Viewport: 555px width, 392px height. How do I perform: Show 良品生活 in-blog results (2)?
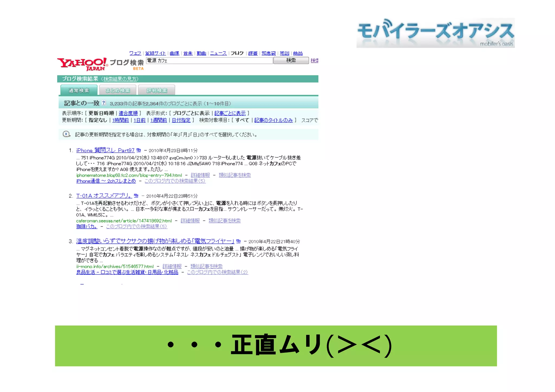(218, 272)
